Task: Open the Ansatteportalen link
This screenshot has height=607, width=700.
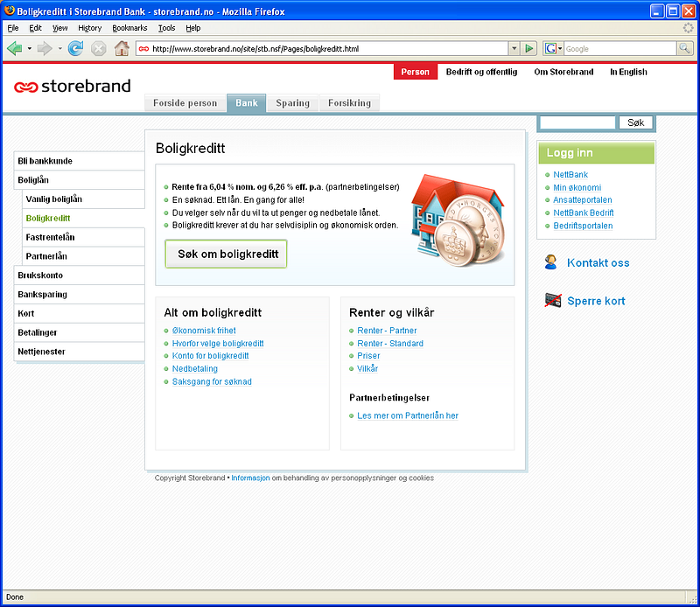Action: tap(583, 200)
